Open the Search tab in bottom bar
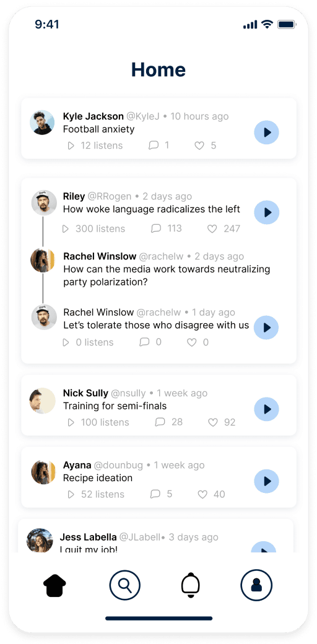This screenshot has width=317, height=644. point(125,585)
